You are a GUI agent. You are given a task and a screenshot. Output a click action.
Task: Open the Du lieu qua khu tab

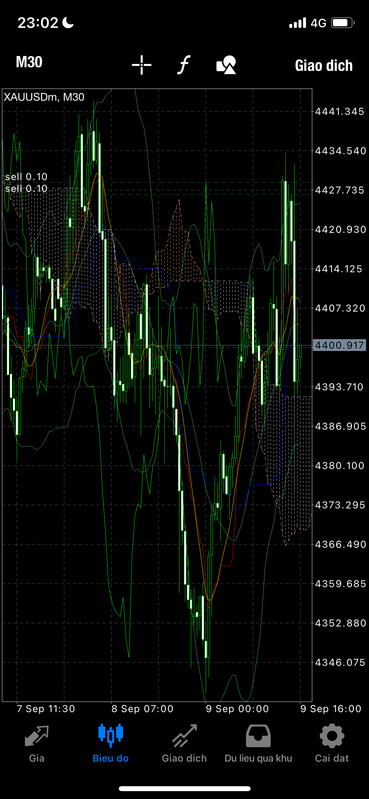tap(258, 743)
